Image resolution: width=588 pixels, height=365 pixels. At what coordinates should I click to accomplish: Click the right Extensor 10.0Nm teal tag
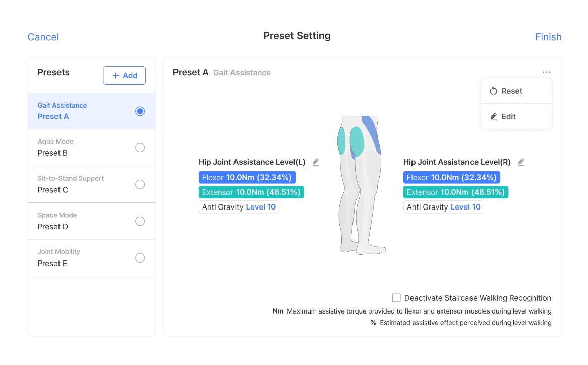(x=456, y=192)
